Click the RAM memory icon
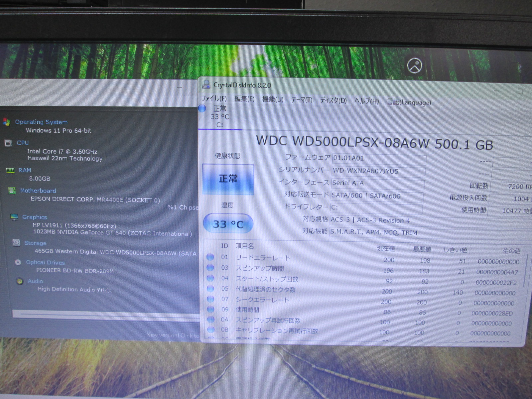Viewport: 532px width, 399px height. tap(10, 171)
